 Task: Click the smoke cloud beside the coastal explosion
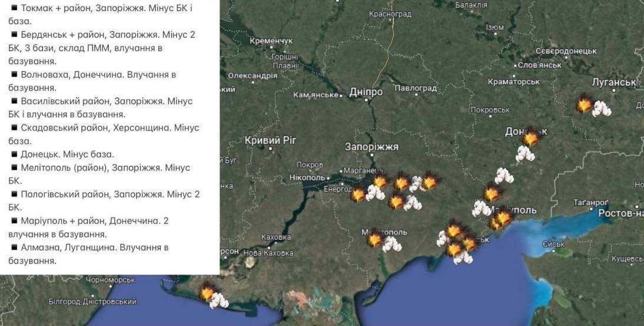click(219, 301)
